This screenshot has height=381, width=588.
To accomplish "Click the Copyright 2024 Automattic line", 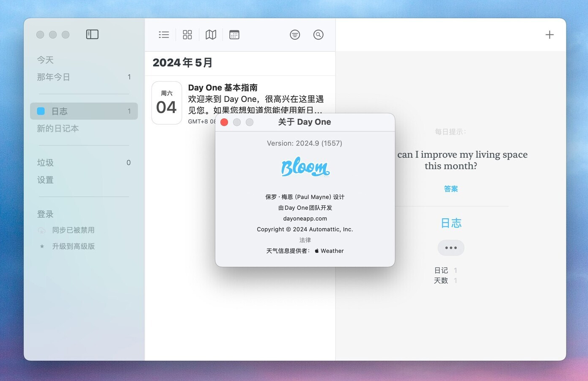I will tap(305, 229).
